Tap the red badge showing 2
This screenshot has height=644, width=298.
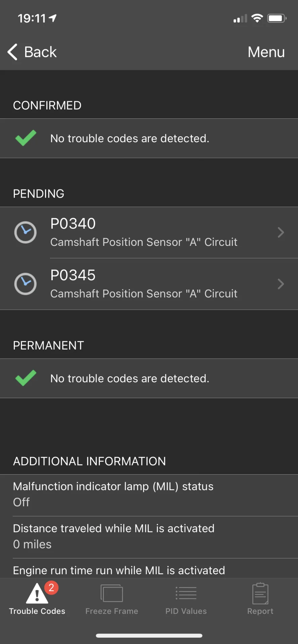[51, 588]
